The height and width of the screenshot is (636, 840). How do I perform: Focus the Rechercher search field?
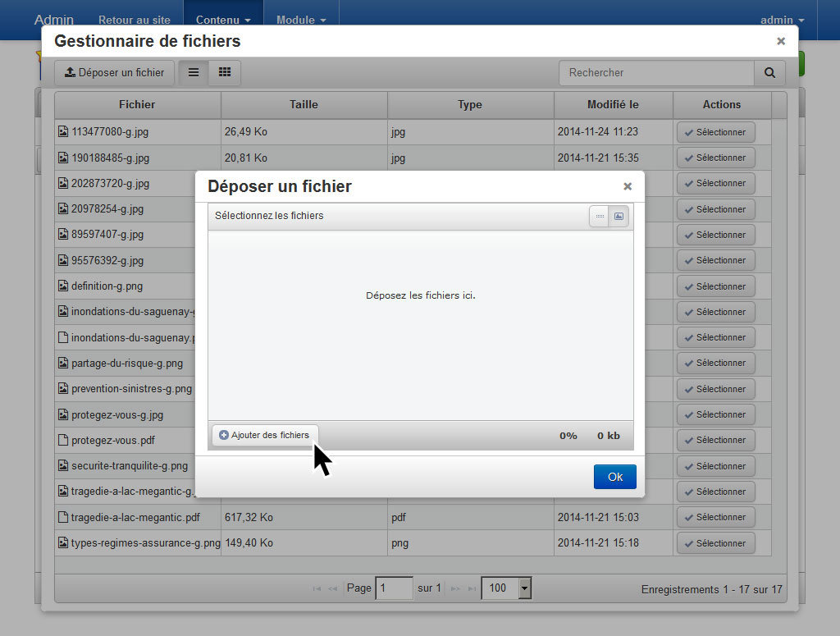[656, 72]
